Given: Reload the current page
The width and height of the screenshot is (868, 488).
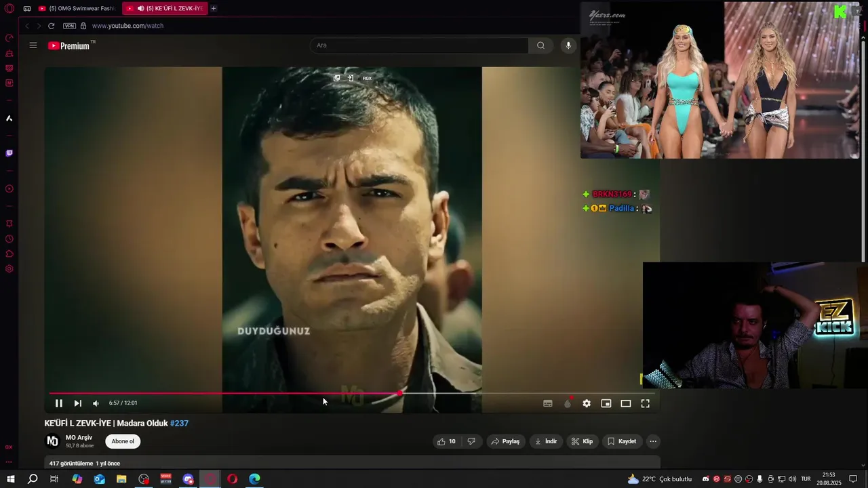Looking at the screenshot, I should tap(51, 26).
